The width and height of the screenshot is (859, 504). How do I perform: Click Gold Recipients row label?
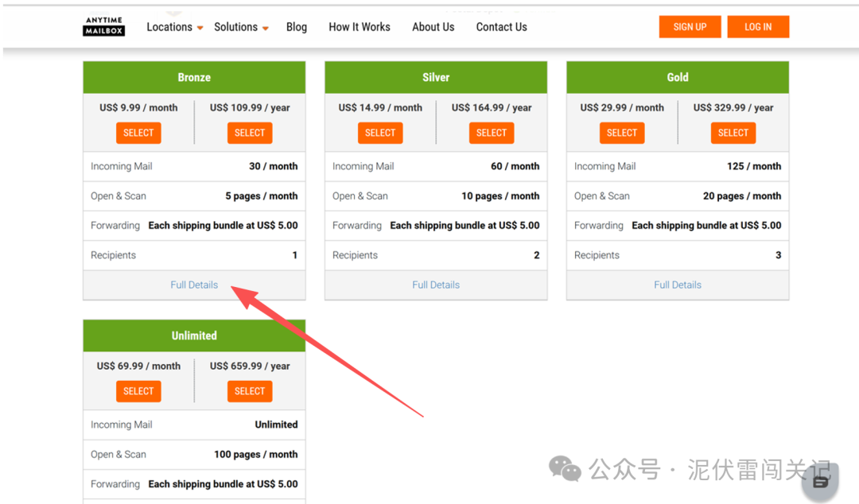coord(597,255)
